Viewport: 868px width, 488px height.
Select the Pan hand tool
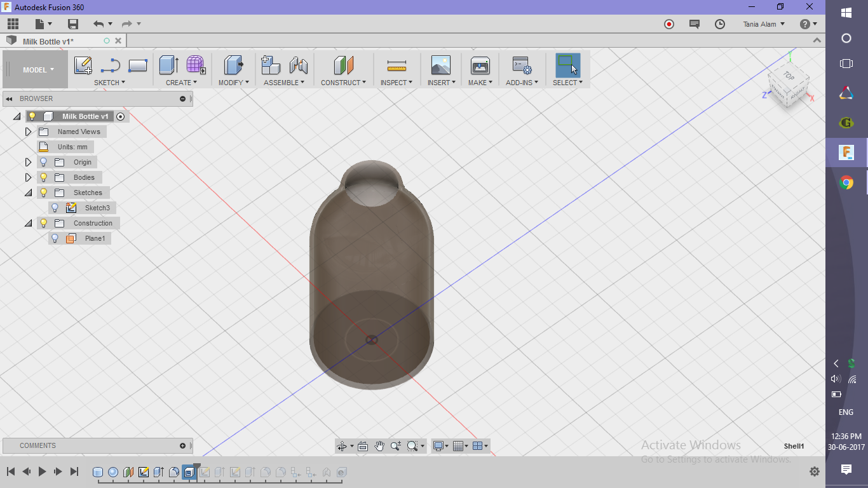379,446
